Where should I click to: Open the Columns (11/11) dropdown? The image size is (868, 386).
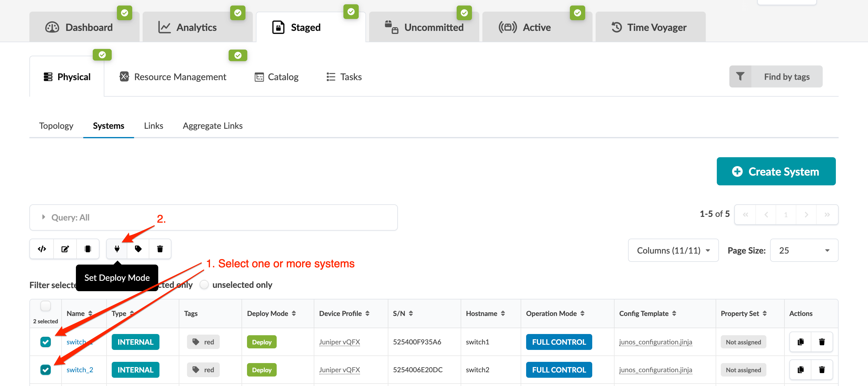tap(673, 250)
